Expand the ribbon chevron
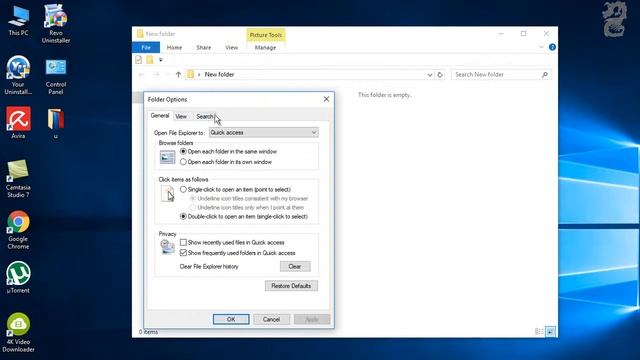Screen dimensions: 640x360 [x=541, y=47]
